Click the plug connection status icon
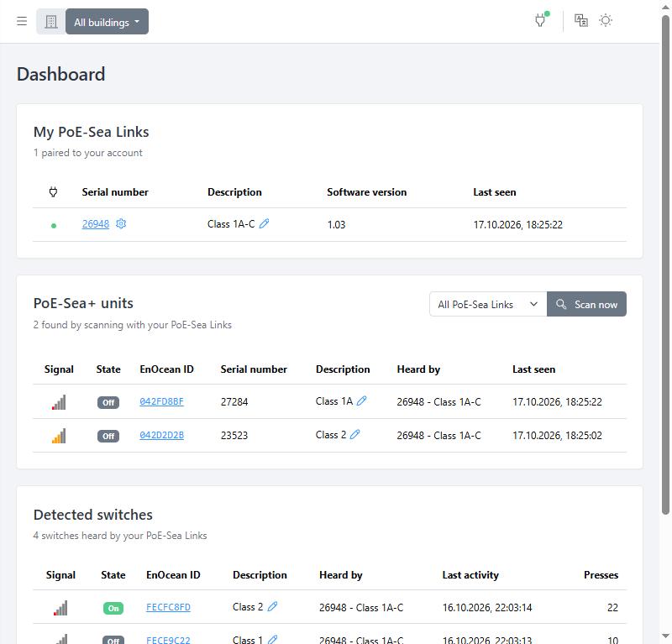The image size is (672, 644). coord(541,20)
